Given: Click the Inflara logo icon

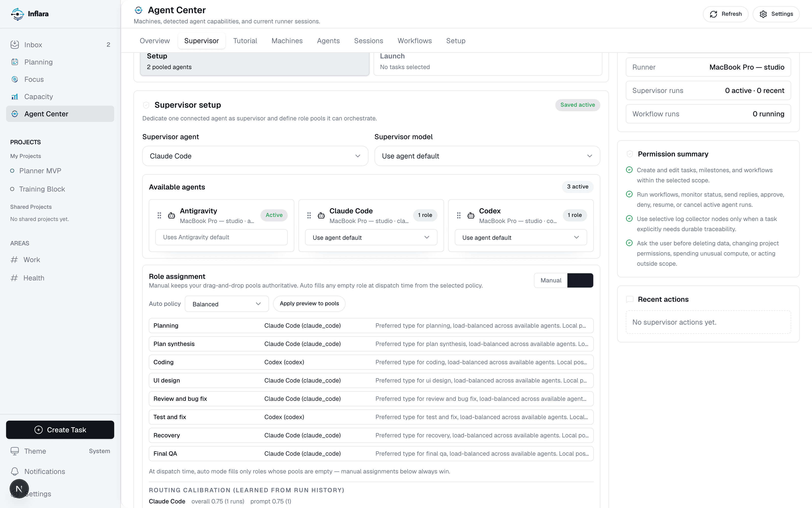Looking at the screenshot, I should click(17, 14).
